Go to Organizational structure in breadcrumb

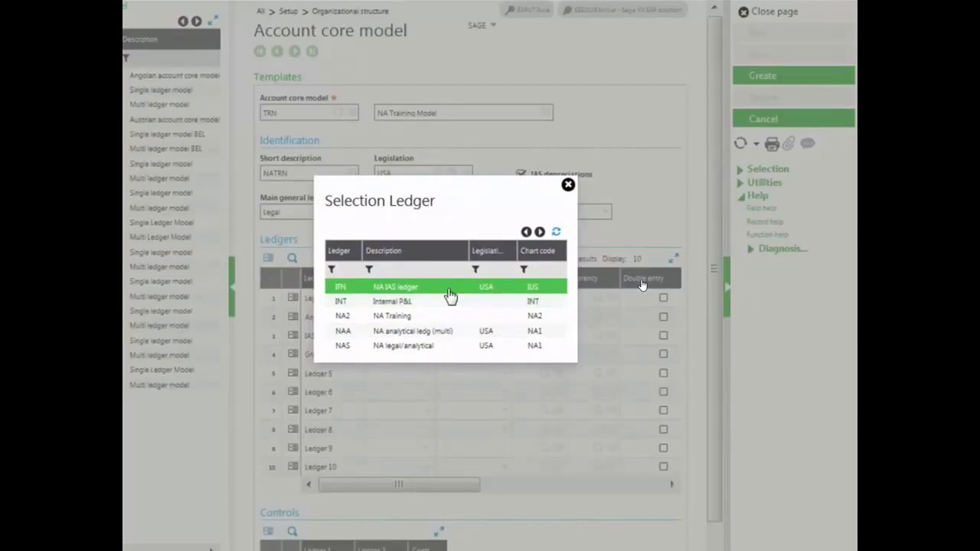pyautogui.click(x=350, y=11)
